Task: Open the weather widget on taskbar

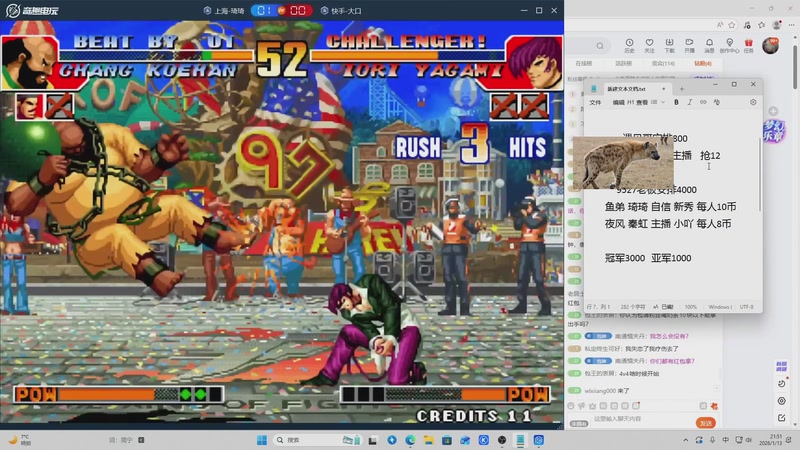Action: pyautogui.click(x=20, y=440)
